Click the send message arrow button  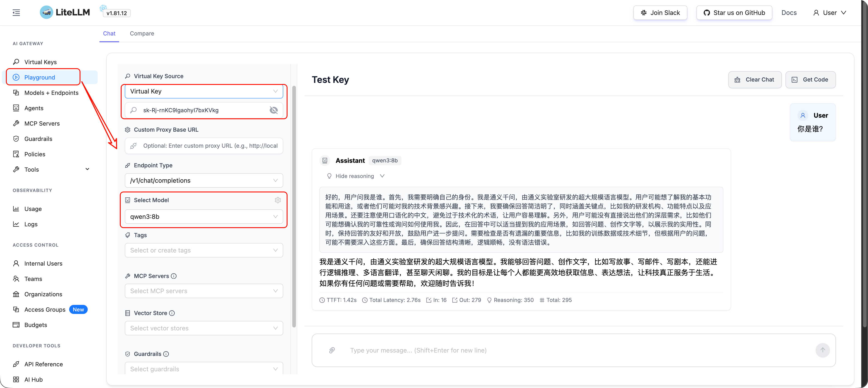click(823, 350)
